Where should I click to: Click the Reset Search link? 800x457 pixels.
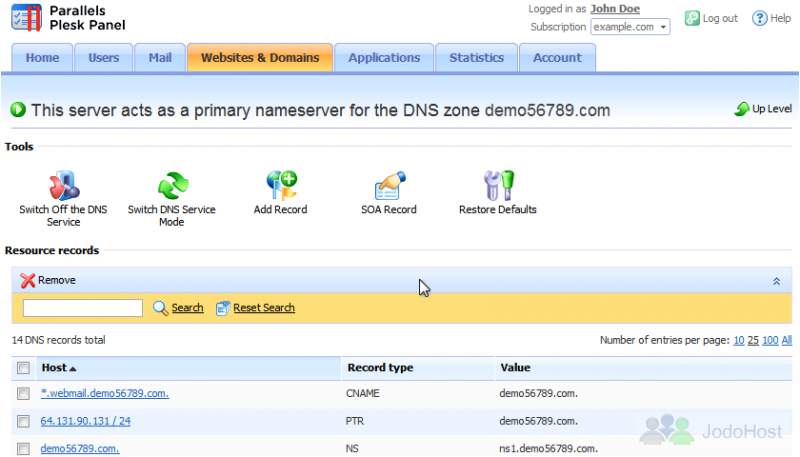[263, 308]
